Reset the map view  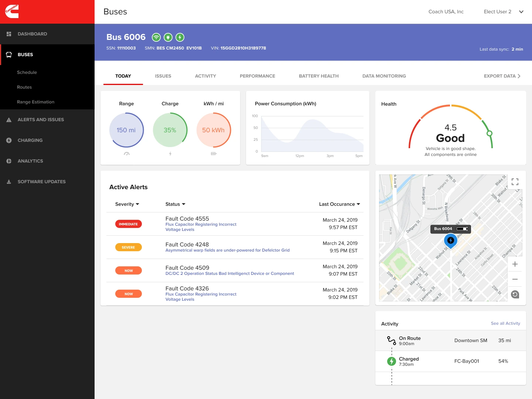[515, 294]
